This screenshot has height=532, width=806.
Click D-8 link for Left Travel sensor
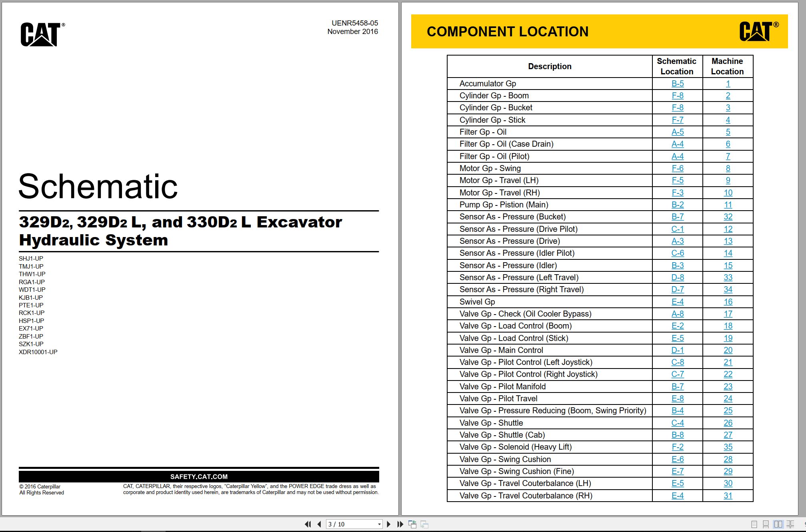[678, 277]
